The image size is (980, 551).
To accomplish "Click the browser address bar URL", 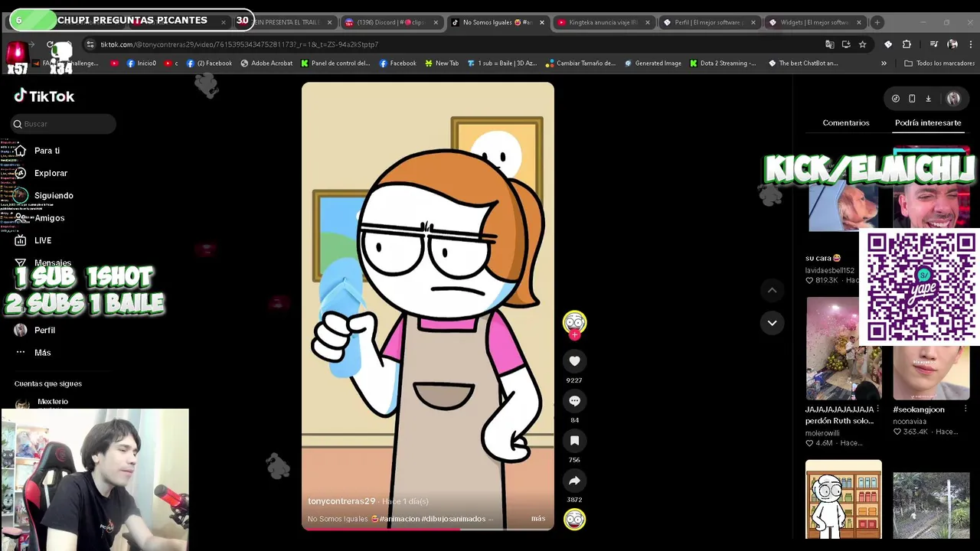I will click(239, 44).
